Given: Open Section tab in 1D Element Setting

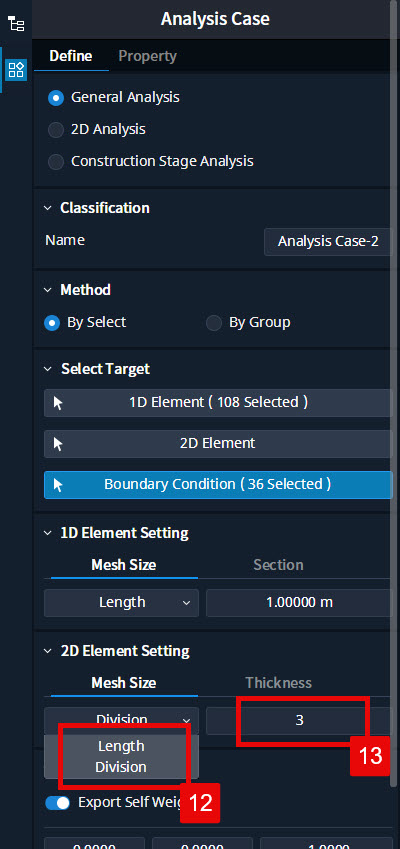Looking at the screenshot, I should coord(278,565).
